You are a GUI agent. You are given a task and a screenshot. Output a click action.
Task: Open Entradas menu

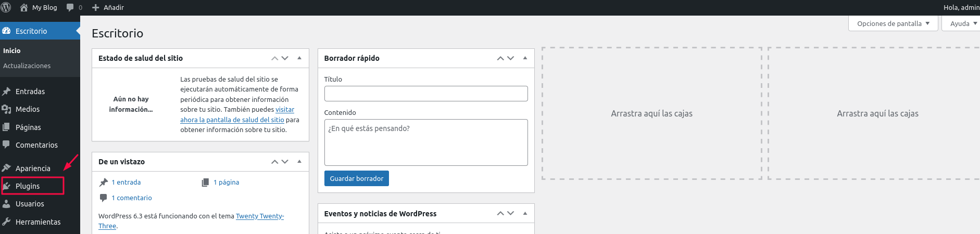[40, 92]
